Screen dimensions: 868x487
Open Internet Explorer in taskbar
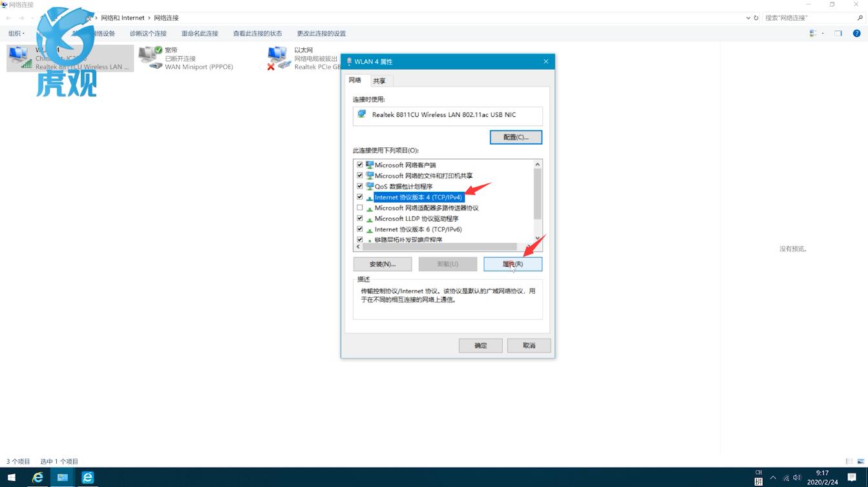[37, 477]
